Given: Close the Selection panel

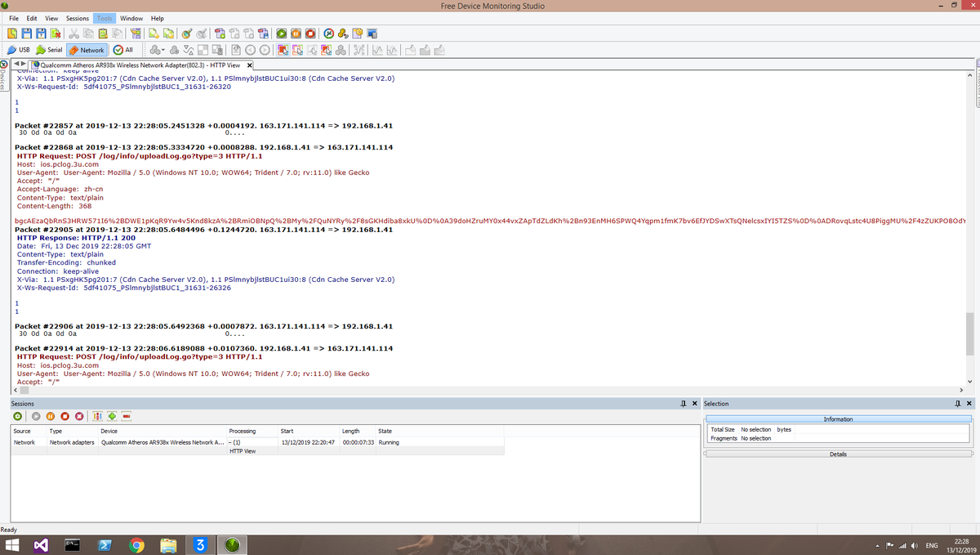Looking at the screenshot, I should click(969, 404).
